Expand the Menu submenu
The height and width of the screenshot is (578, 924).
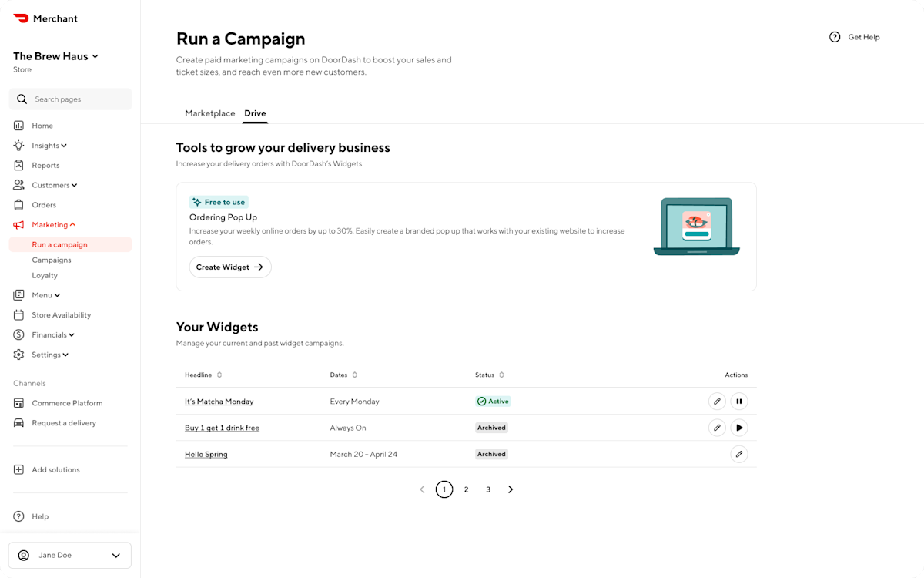[x=57, y=295]
